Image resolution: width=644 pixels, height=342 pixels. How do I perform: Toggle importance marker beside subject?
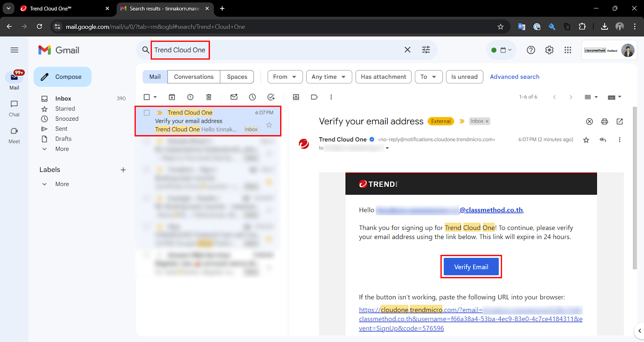click(x=462, y=121)
